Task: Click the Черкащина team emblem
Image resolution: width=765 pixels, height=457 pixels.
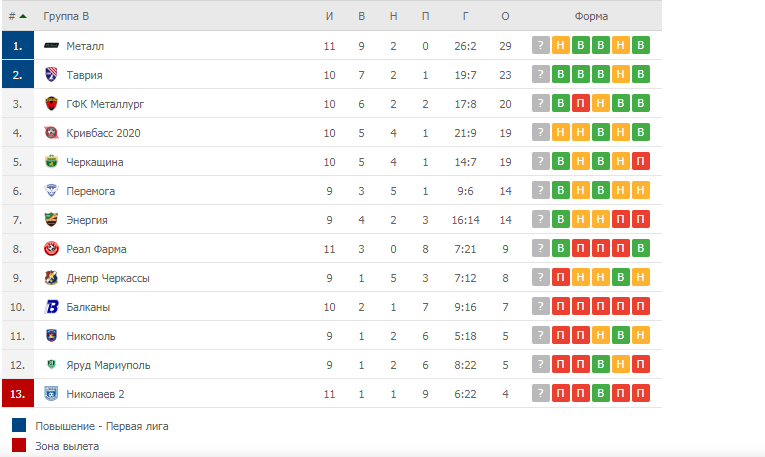Action: coord(52,162)
